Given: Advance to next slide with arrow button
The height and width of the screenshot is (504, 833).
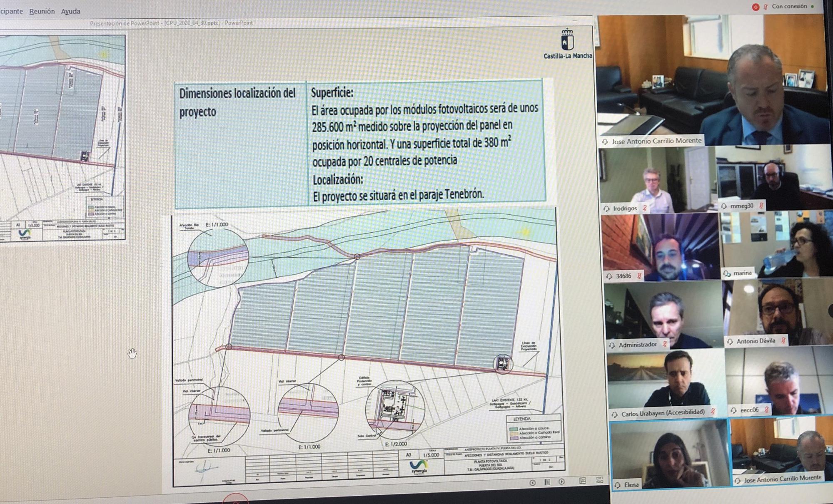Looking at the screenshot, I should pyautogui.click(x=561, y=482).
